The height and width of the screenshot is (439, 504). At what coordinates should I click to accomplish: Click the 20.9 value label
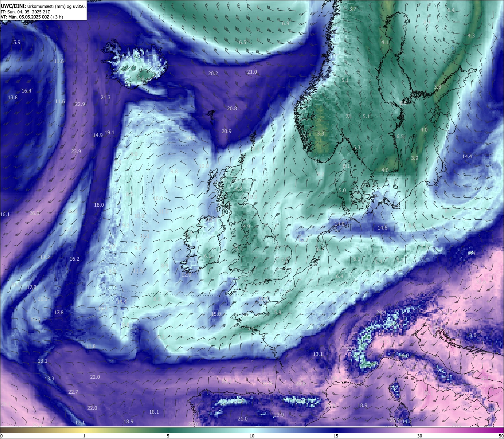click(226, 131)
